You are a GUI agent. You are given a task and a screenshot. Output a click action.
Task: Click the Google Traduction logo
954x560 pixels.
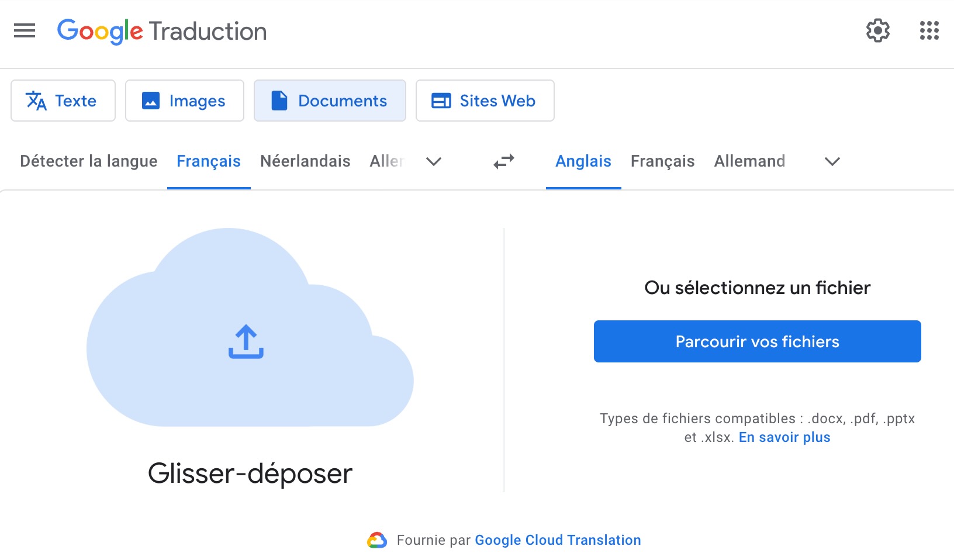162,31
